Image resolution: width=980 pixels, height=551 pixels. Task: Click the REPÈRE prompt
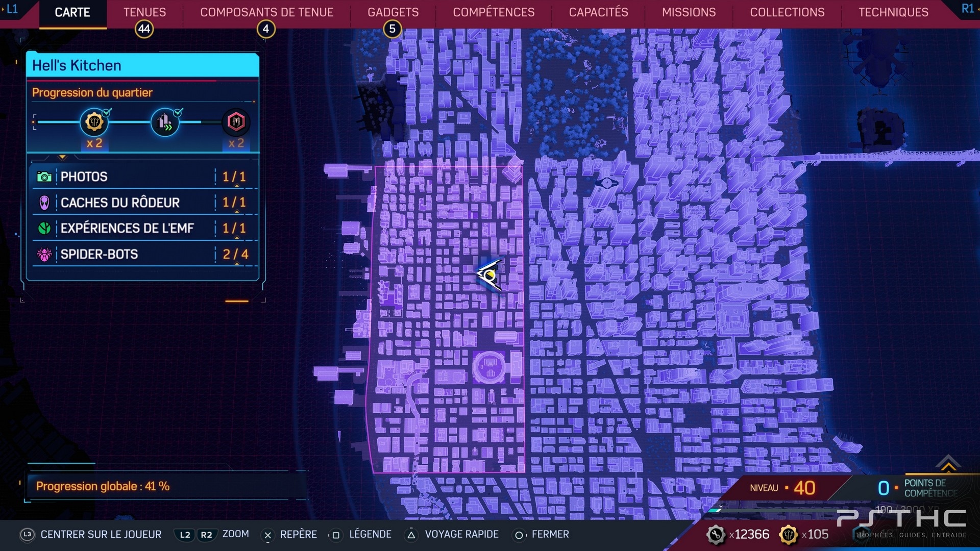[299, 534]
